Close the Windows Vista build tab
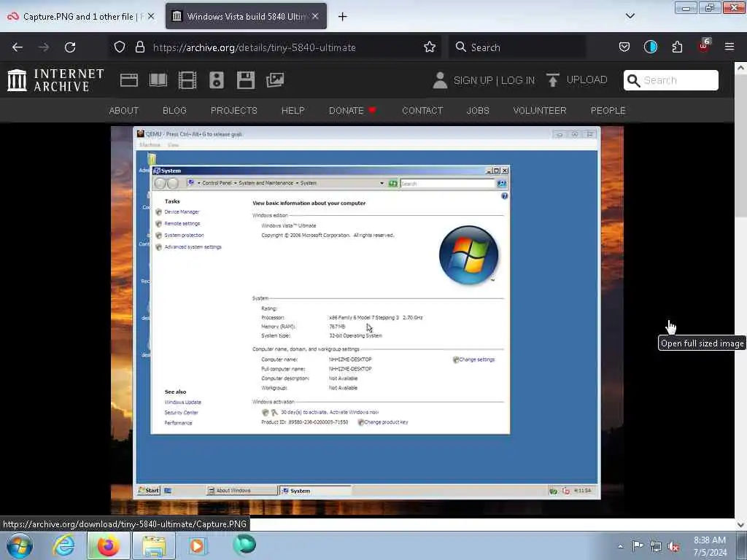The image size is (747, 560). (x=315, y=16)
